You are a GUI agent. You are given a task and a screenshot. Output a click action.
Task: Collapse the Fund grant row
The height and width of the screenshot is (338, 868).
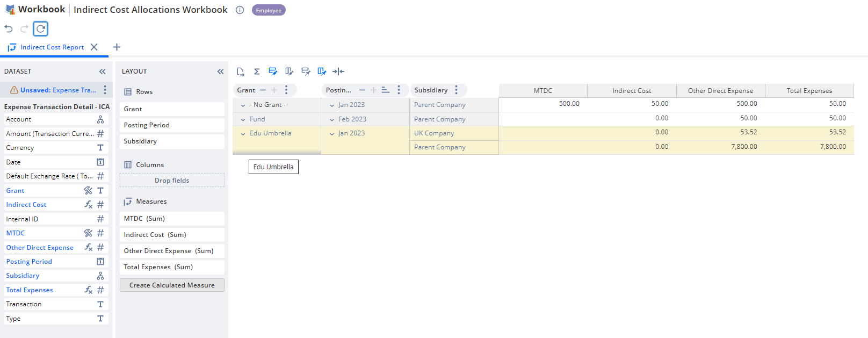(x=243, y=119)
